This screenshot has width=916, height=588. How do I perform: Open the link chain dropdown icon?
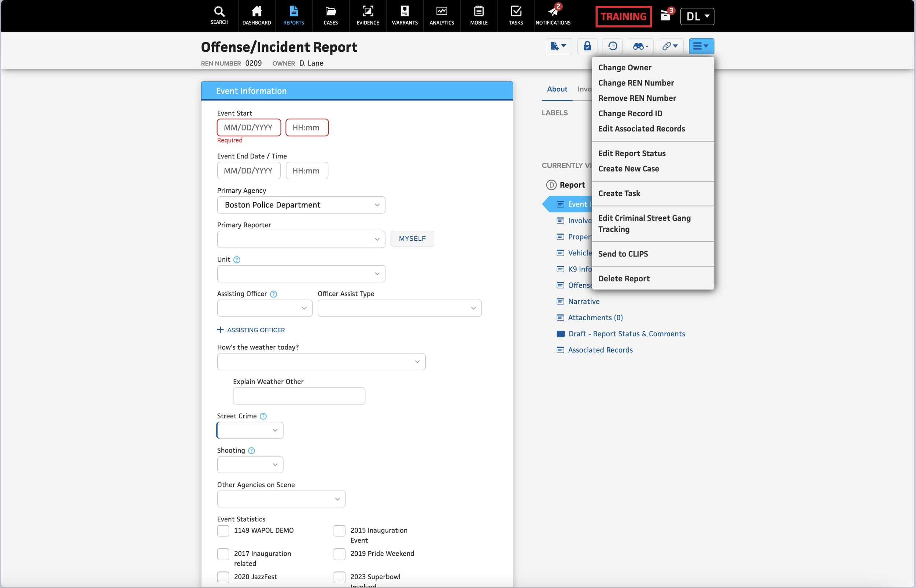pos(670,46)
